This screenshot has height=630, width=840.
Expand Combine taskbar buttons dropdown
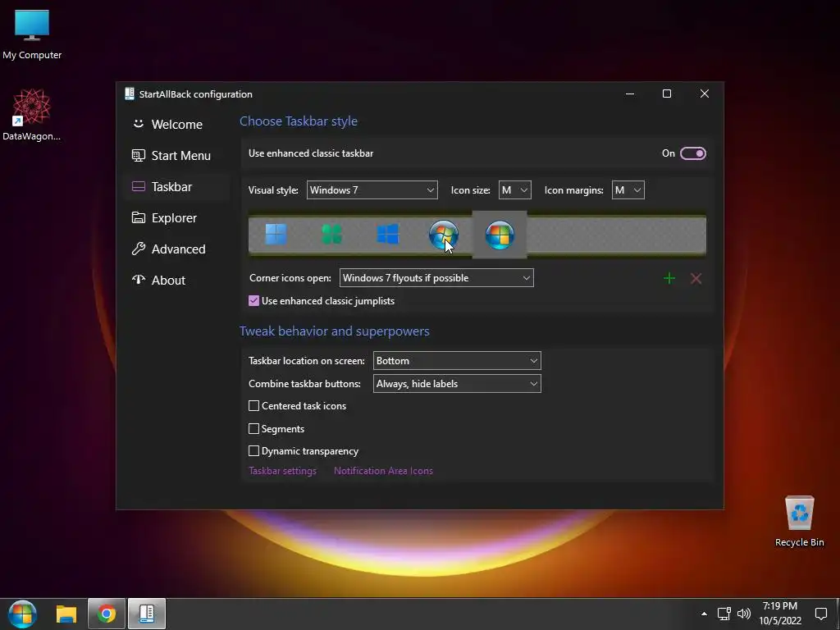pos(457,384)
